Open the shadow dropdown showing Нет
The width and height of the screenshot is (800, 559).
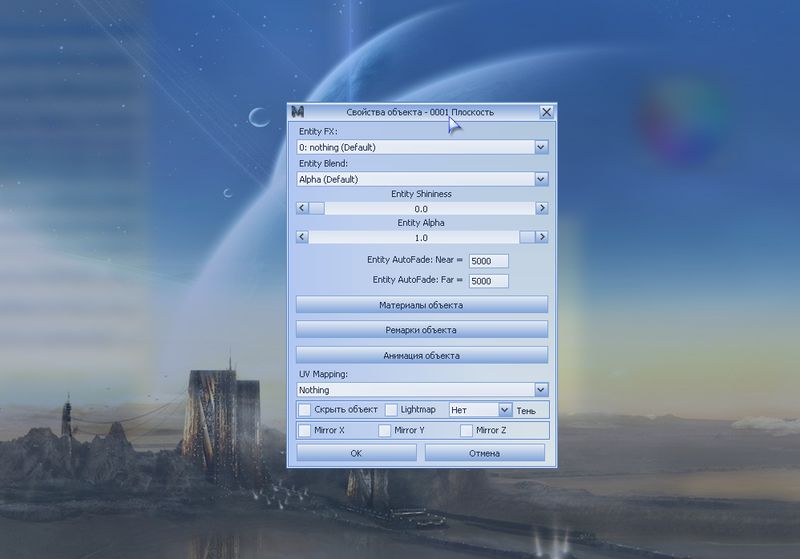(x=505, y=410)
